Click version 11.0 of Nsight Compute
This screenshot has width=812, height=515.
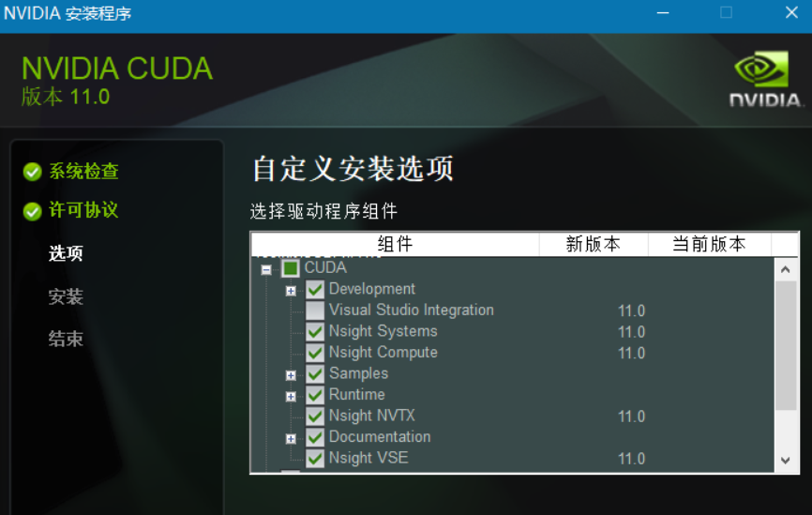point(631,354)
